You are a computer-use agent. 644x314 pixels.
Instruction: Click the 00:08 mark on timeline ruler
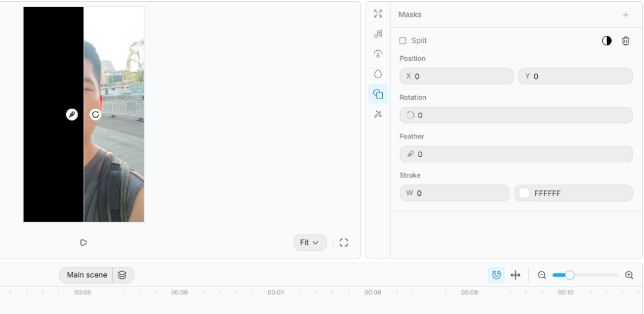373,293
